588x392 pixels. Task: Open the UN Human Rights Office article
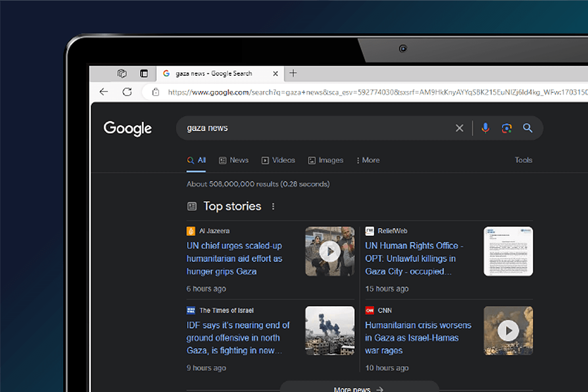[414, 258]
